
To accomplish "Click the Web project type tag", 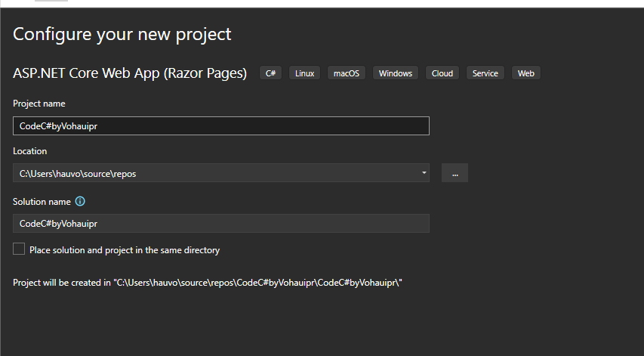I will tap(526, 73).
